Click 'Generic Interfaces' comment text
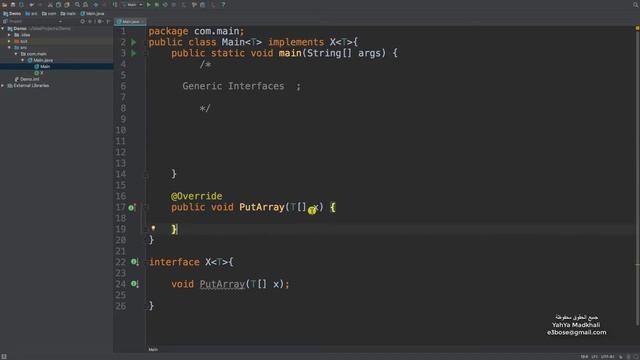The height and width of the screenshot is (360, 640). pyautogui.click(x=233, y=86)
